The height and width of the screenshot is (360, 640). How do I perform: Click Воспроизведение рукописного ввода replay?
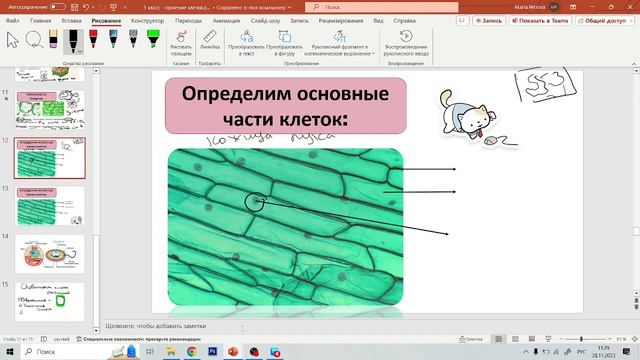click(406, 43)
